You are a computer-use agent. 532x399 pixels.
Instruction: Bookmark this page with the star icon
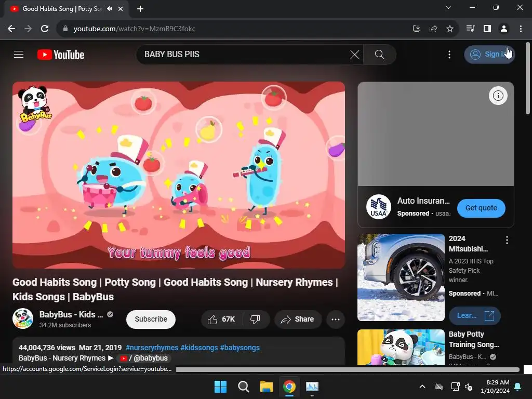coord(450,29)
